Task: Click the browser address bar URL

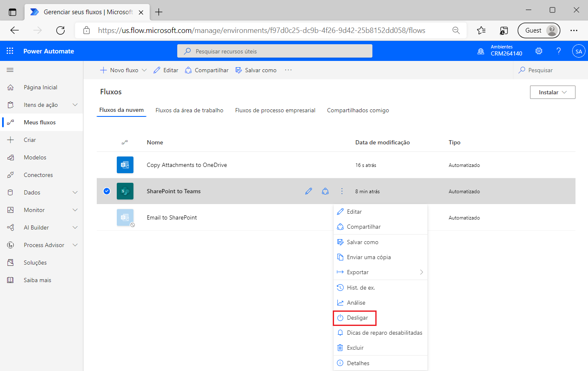Action: (261, 30)
